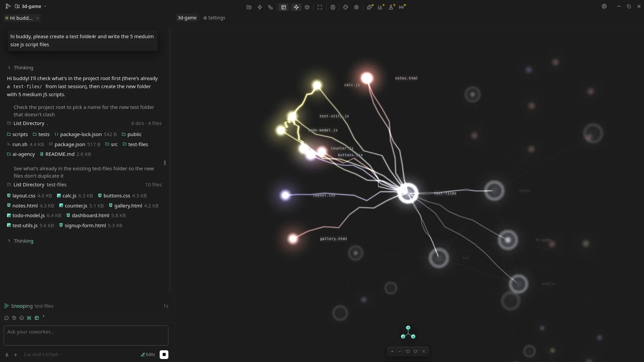Click the plus attach icon below input
The width and height of the screenshot is (644, 362).
[x=15, y=355]
